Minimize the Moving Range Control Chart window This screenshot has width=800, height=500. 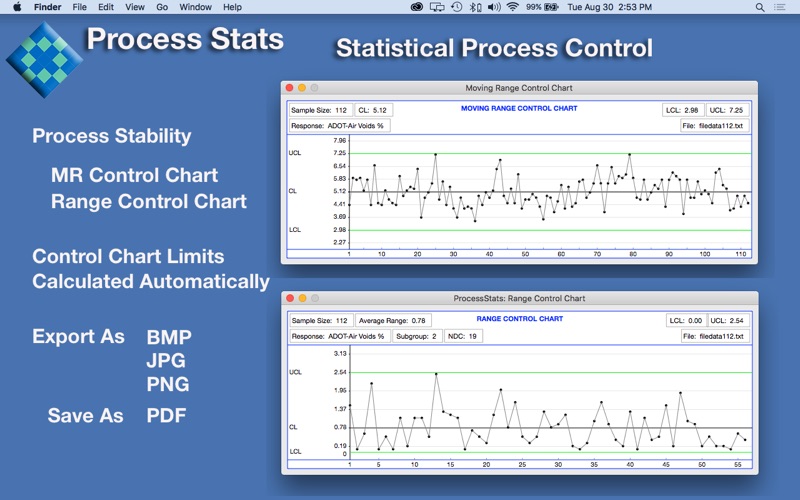point(302,88)
